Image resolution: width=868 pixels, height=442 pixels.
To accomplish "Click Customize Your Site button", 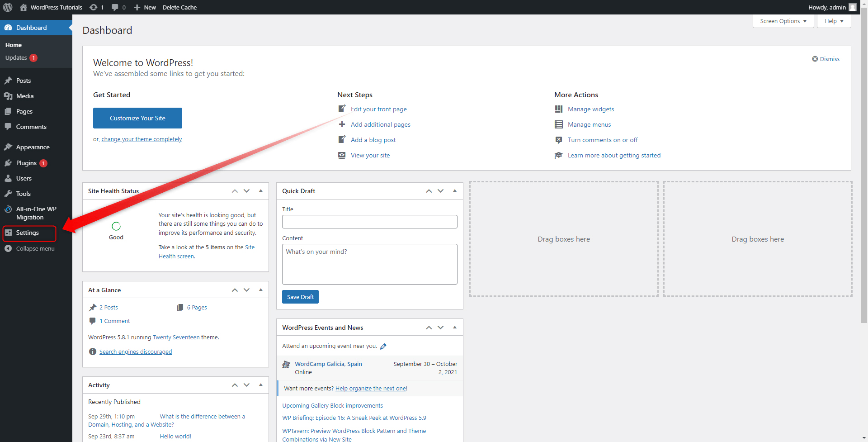I will 137,118.
